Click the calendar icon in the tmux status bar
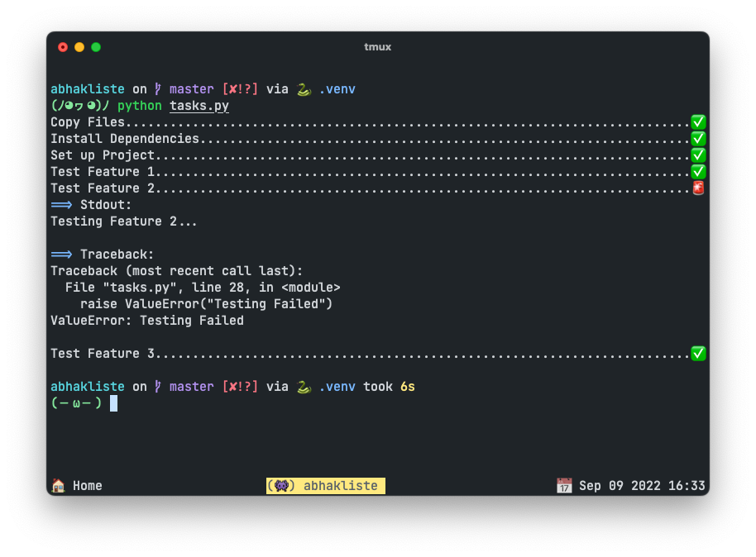756x557 pixels. click(564, 485)
